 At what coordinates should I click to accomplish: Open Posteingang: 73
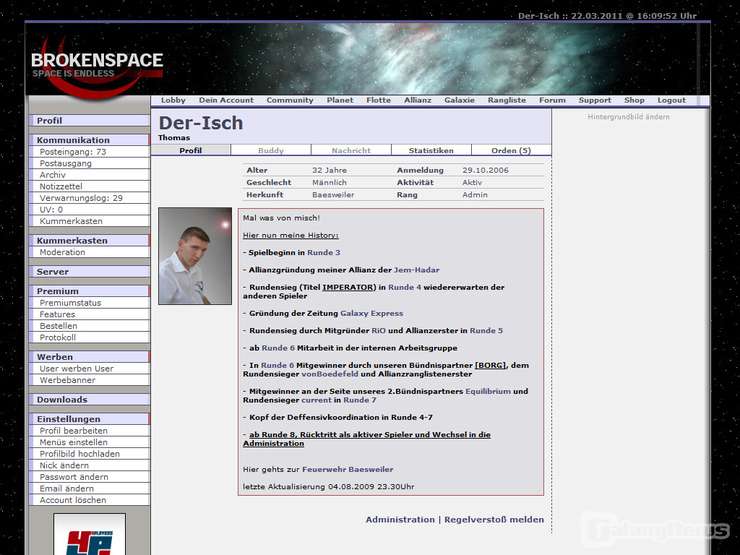89,151
